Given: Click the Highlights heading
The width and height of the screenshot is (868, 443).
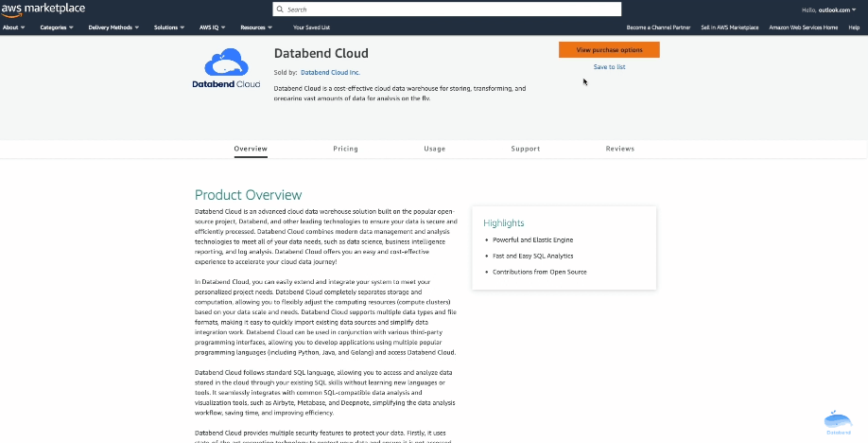Looking at the screenshot, I should [504, 222].
